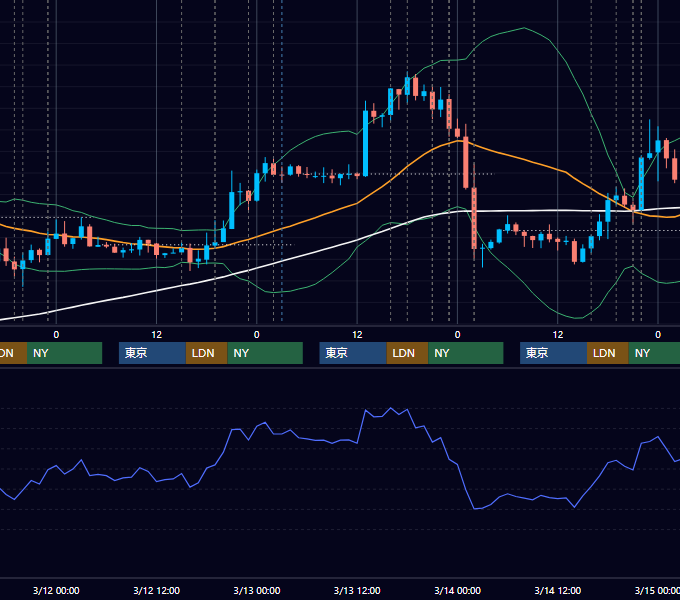
Task: Click hour label 0 above 3/14 00:00
Action: [458, 335]
